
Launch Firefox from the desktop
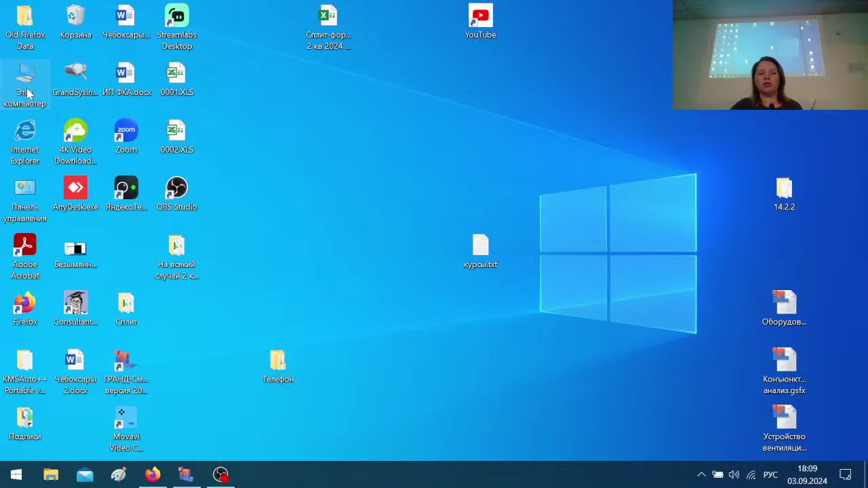25,310
